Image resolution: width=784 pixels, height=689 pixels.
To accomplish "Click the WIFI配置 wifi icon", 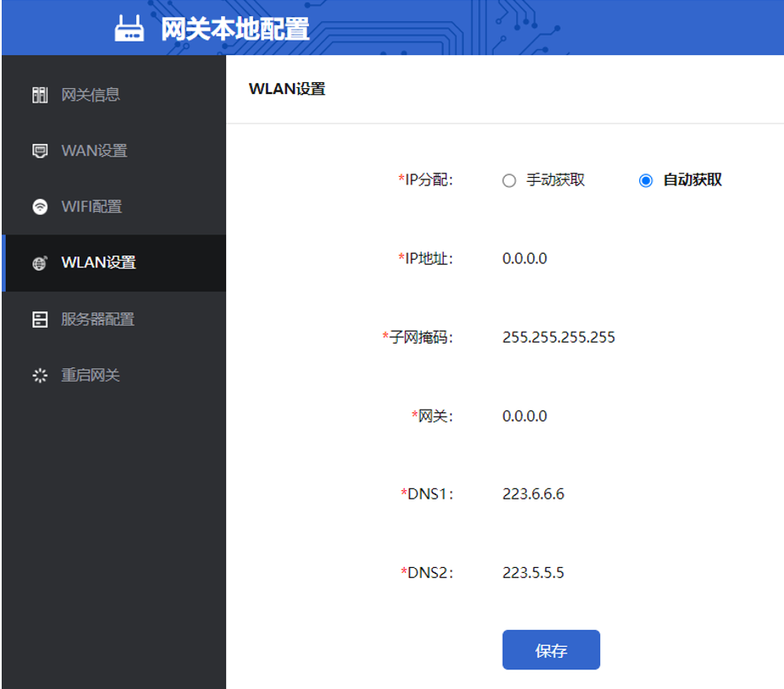I will (x=40, y=207).
